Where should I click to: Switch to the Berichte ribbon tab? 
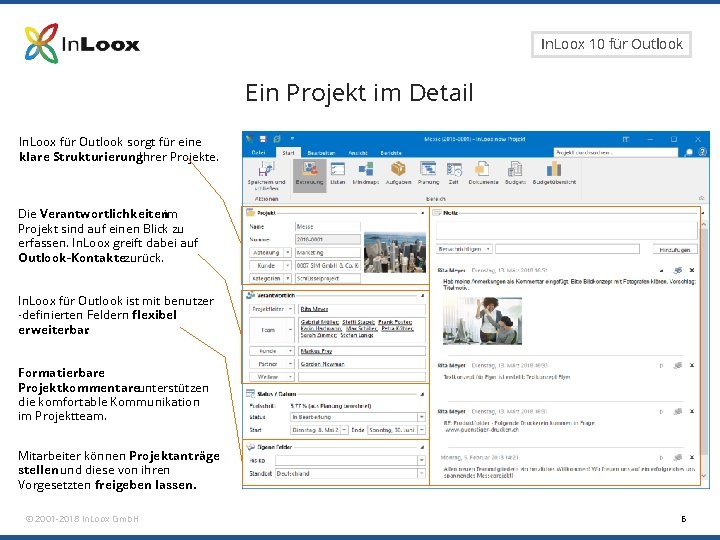click(391, 153)
